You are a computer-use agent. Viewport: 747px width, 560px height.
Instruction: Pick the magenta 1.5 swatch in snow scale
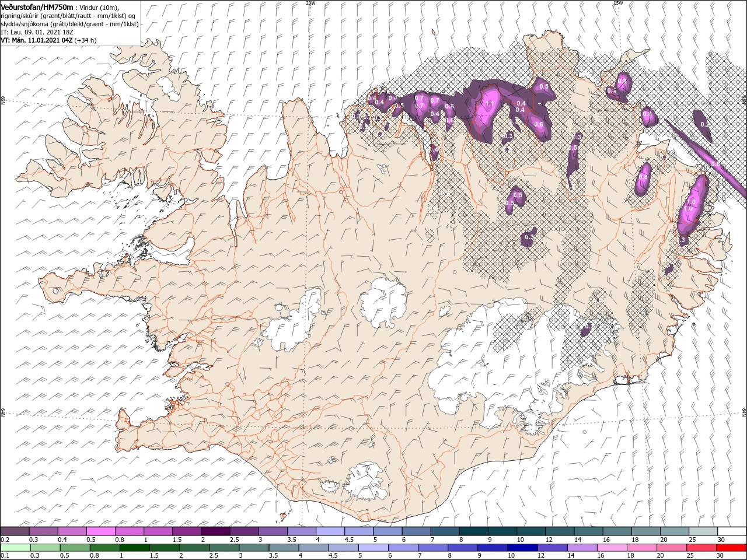[x=187, y=531]
